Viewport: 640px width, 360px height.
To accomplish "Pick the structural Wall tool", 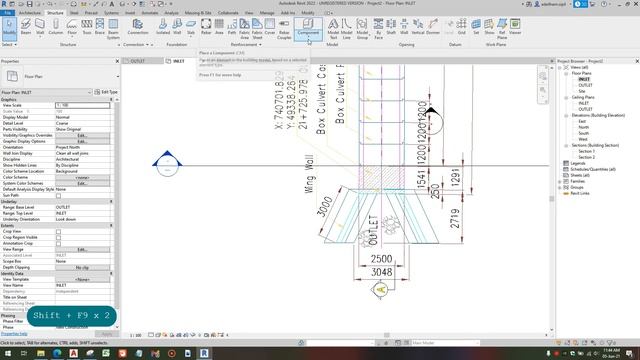I will click(40, 27).
